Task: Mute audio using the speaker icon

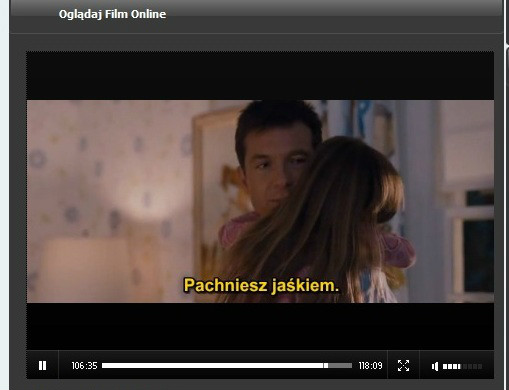Action: click(435, 366)
